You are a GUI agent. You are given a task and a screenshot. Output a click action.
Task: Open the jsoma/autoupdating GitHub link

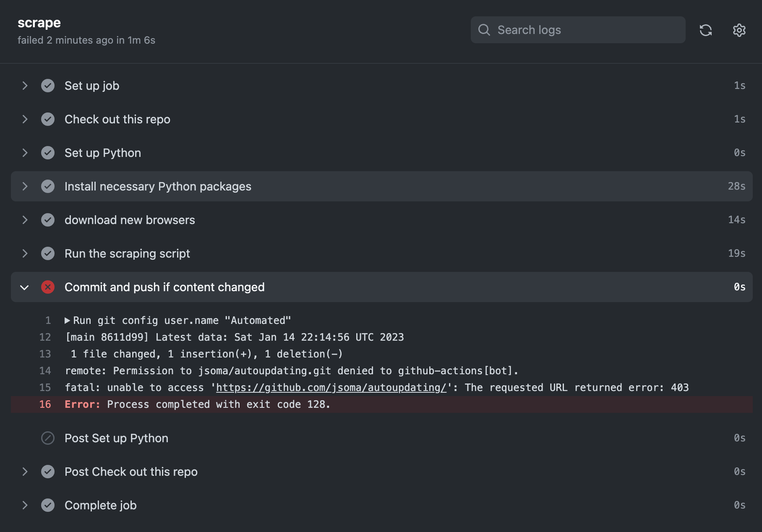[x=331, y=388]
